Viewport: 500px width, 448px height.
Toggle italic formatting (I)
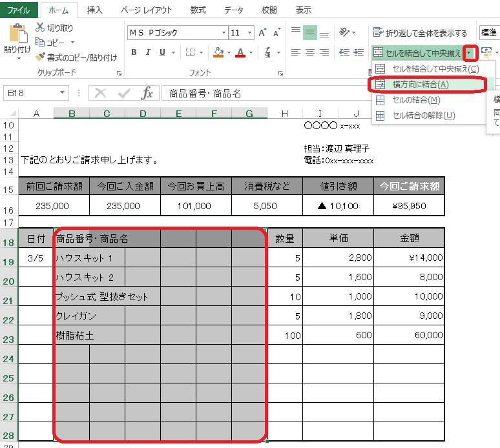coord(149,52)
